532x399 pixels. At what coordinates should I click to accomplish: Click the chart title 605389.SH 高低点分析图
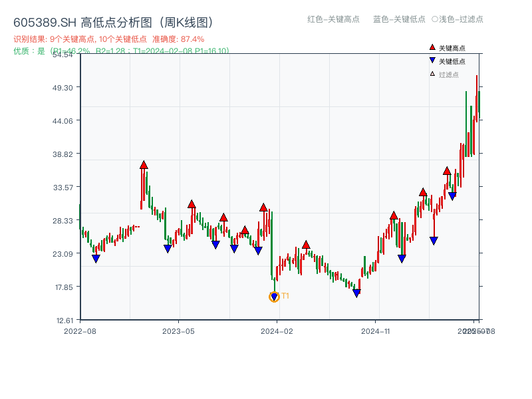(114, 23)
